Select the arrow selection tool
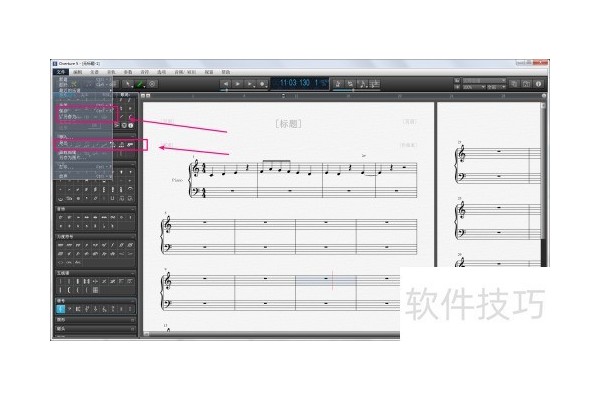 tap(128, 83)
